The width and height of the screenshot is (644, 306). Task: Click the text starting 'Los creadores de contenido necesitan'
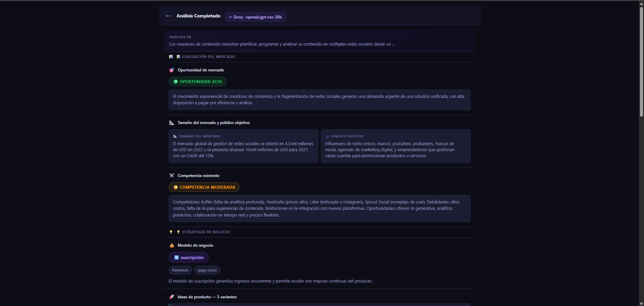point(282,44)
